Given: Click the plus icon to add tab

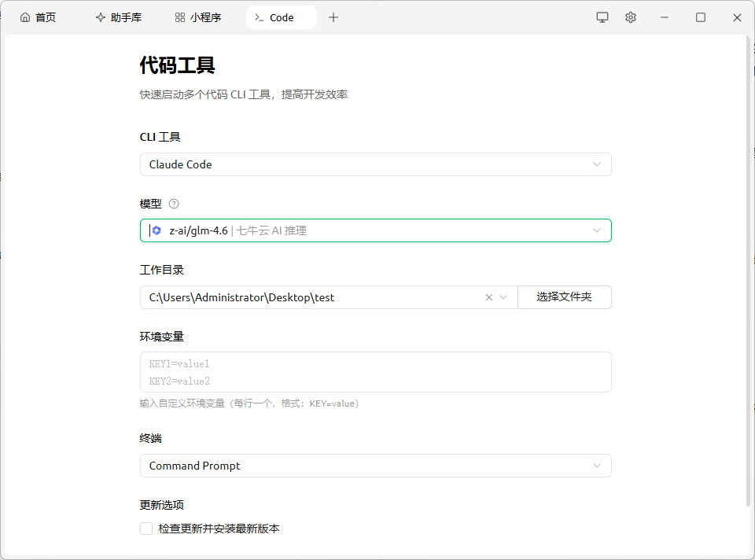Looking at the screenshot, I should click(x=333, y=17).
